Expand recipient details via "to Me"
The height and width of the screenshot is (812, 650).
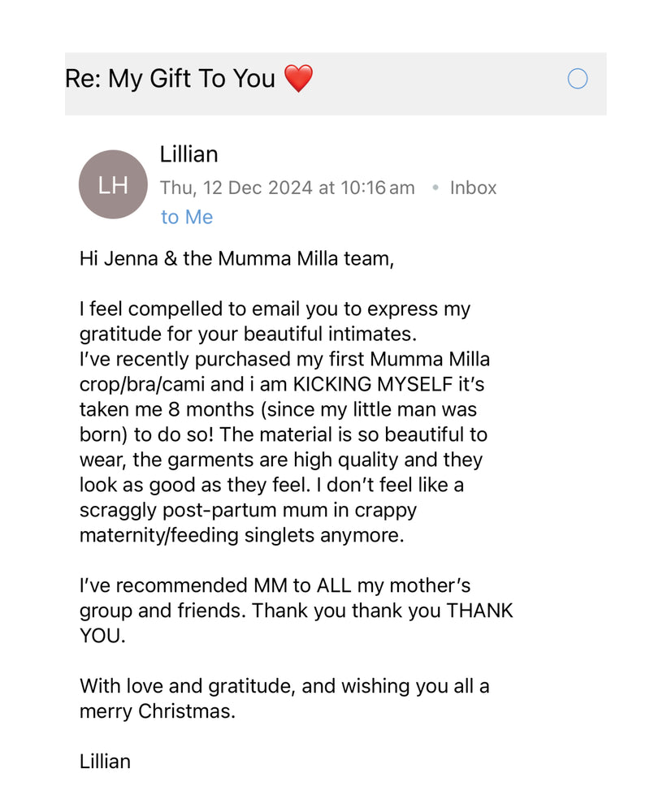coord(186,217)
